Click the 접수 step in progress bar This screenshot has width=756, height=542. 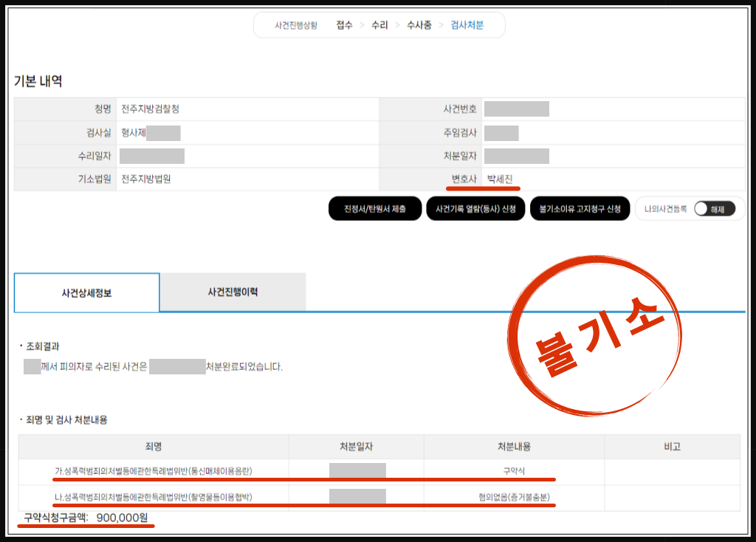pos(344,25)
